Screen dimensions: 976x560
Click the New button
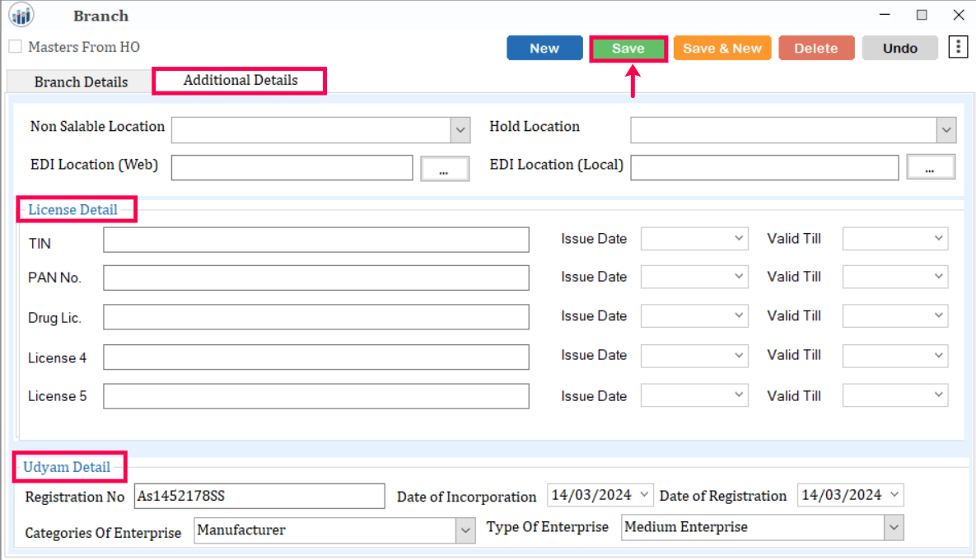pos(544,49)
